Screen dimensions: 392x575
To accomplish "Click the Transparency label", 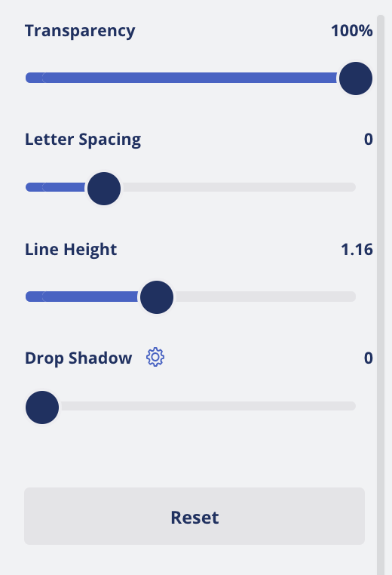I will coord(80,32).
